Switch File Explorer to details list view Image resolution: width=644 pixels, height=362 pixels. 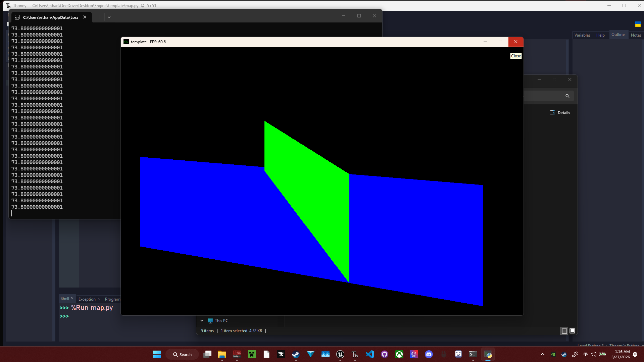pos(564,331)
